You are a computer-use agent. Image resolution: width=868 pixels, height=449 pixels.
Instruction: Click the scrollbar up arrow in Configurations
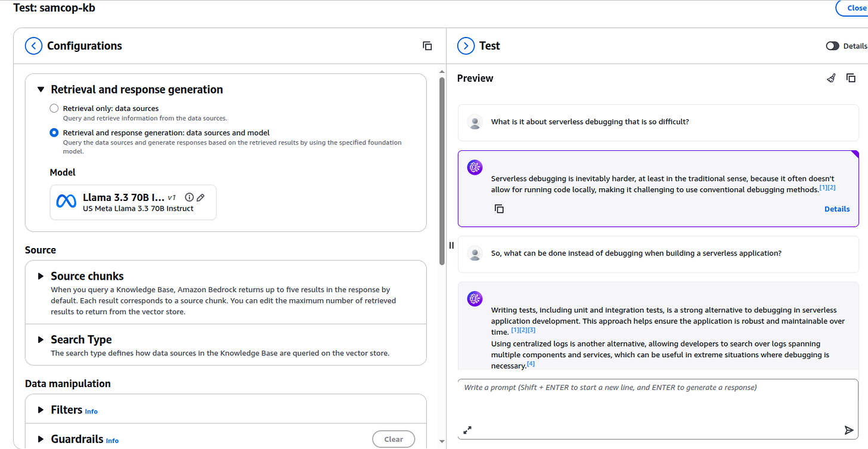pyautogui.click(x=442, y=71)
